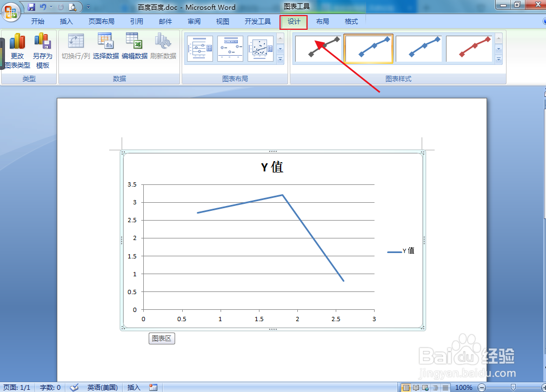Open the 开发工具 tab

click(258, 22)
